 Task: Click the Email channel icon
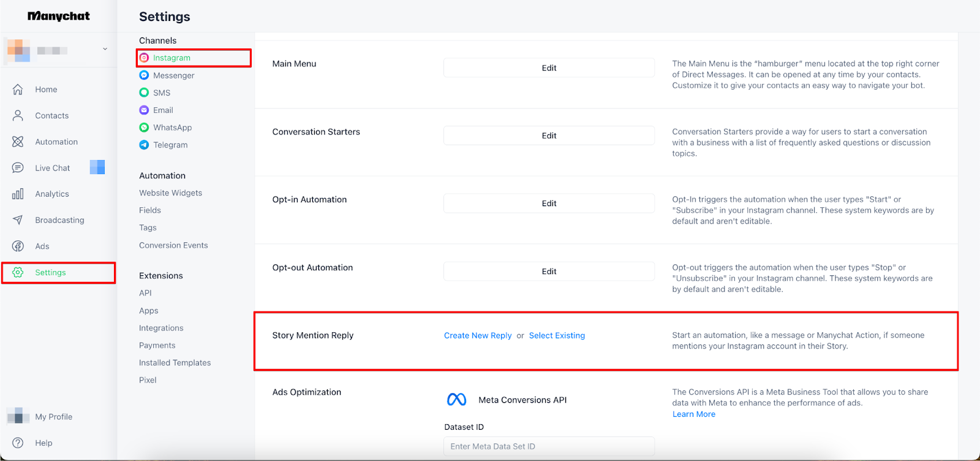144,110
